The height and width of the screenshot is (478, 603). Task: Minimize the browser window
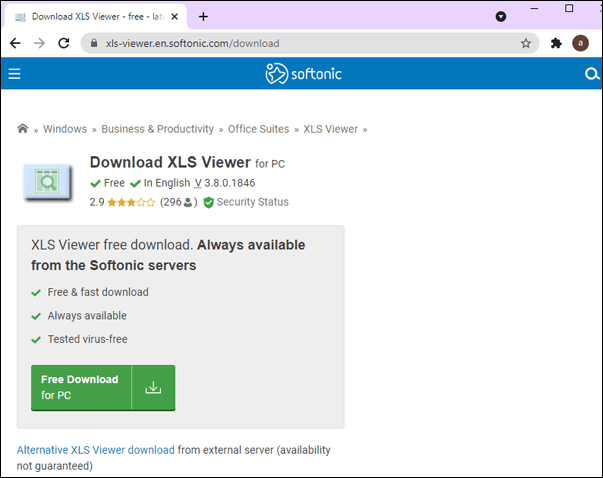[534, 8]
